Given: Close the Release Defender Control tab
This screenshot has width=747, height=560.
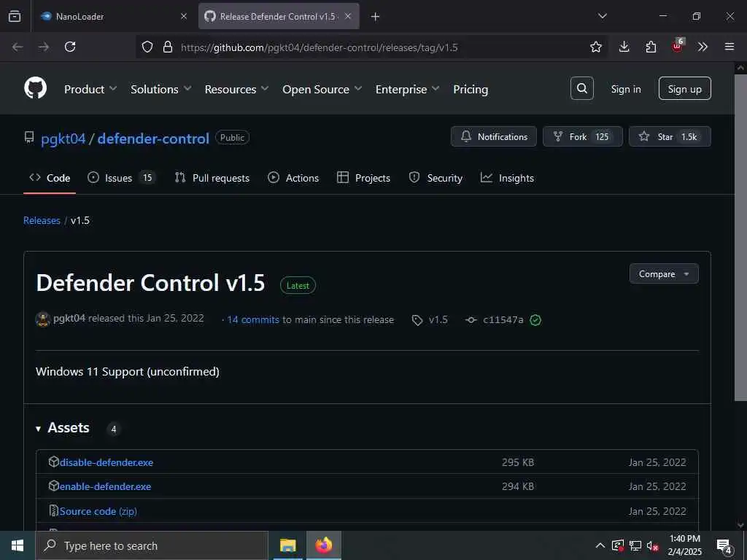Looking at the screenshot, I should (x=348, y=16).
